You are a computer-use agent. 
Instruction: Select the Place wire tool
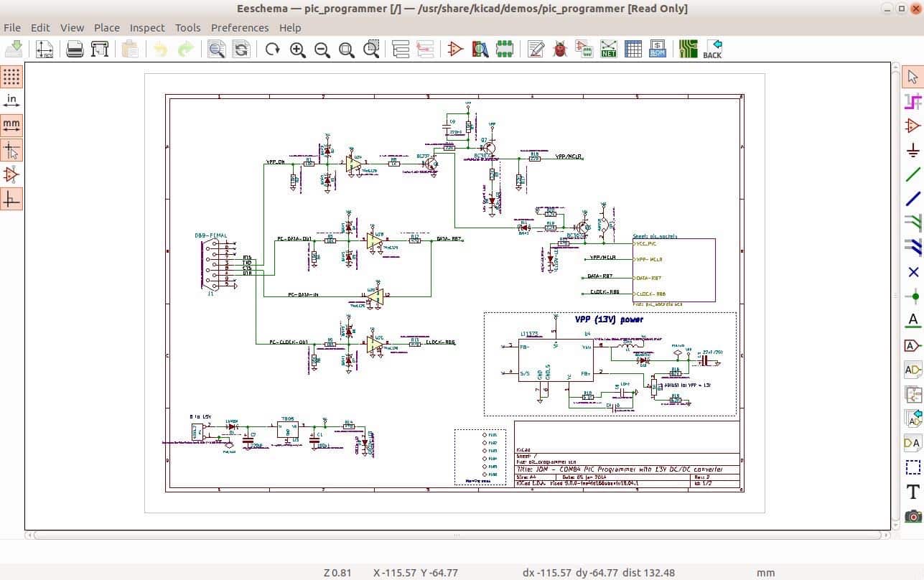click(913, 174)
